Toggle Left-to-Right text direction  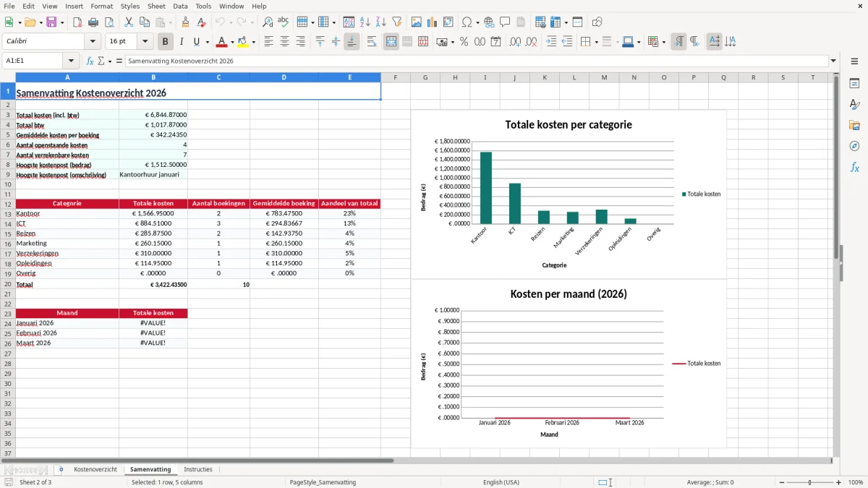click(678, 42)
